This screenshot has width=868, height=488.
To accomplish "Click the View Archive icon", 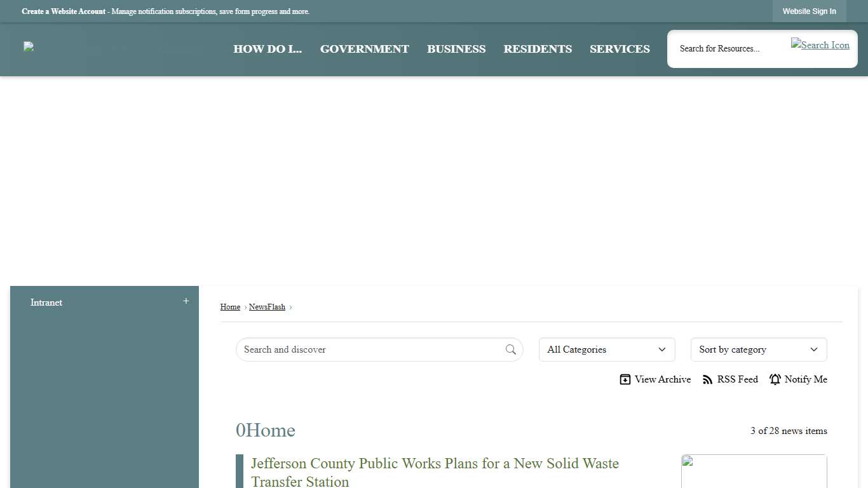I will click(625, 379).
